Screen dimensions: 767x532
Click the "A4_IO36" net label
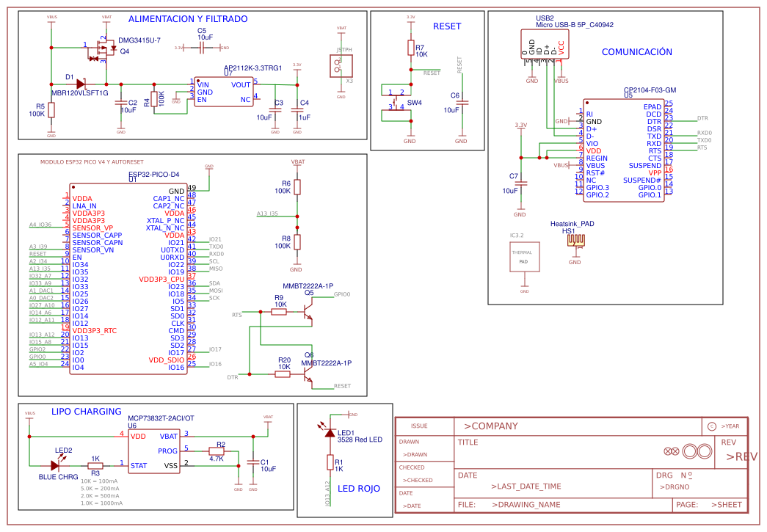pos(40,225)
